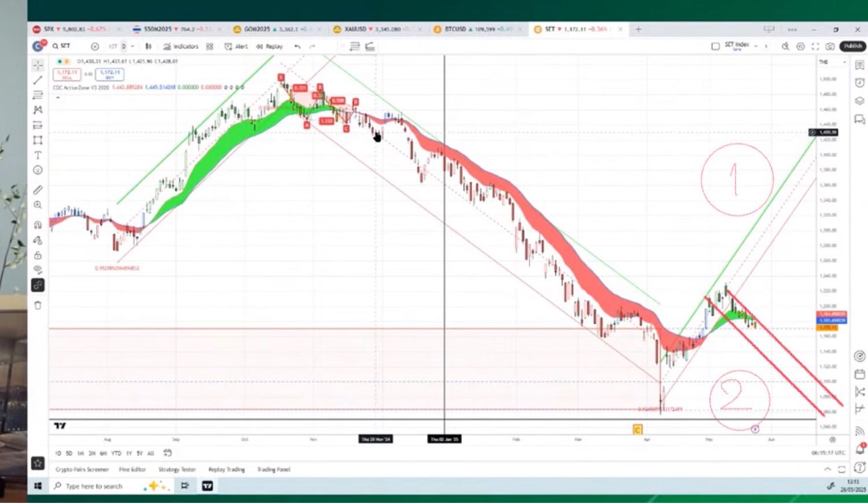Open the Trading Panel tab

pos(274,469)
